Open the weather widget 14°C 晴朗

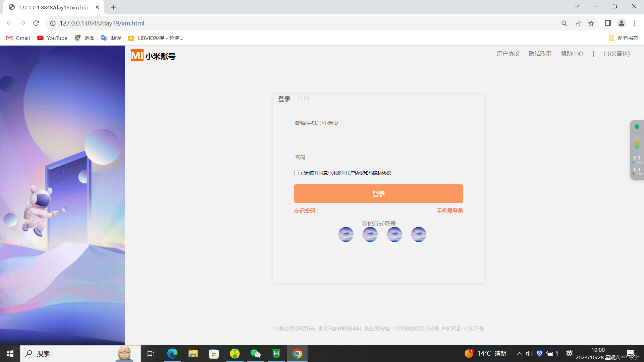(485, 353)
